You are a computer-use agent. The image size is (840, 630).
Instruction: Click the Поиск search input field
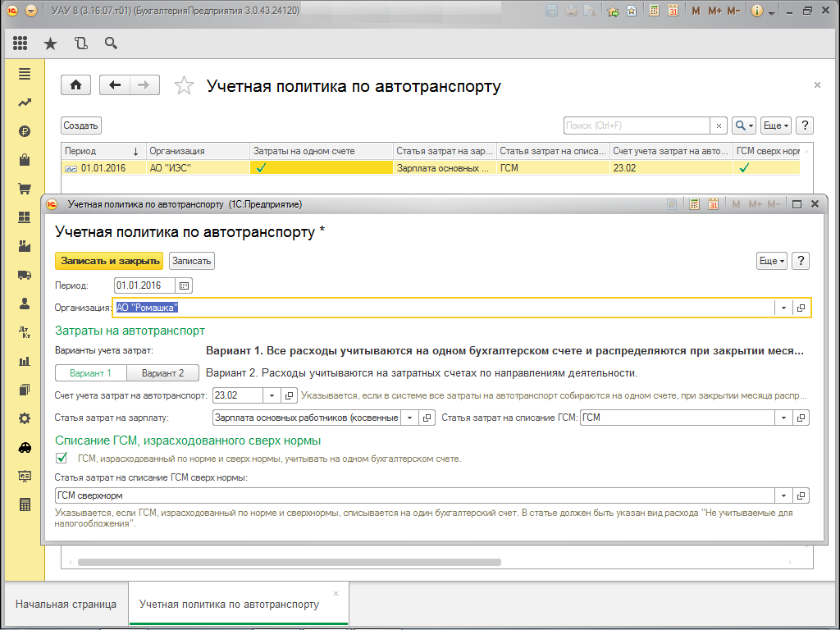[637, 126]
